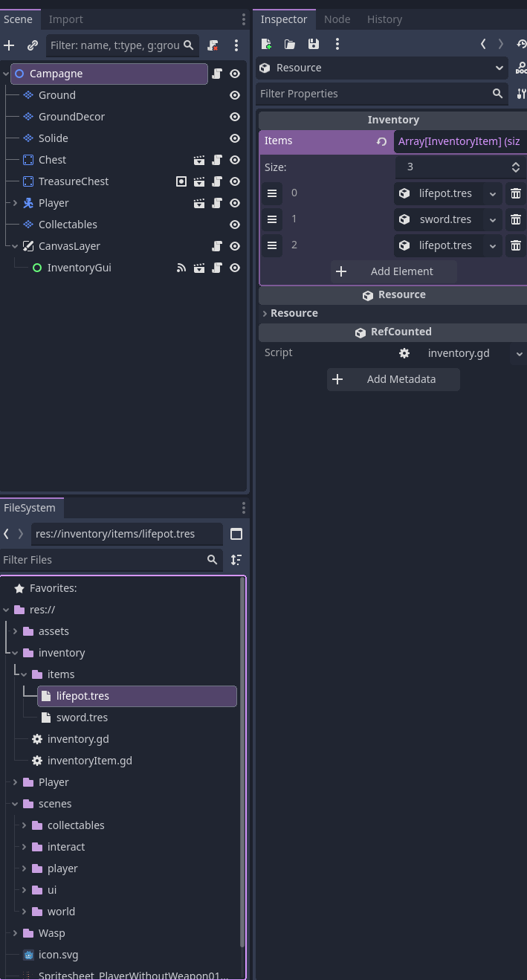Screen dimensions: 527x980
Task: Expand the Player node in scene tree
Action: pos(15,203)
